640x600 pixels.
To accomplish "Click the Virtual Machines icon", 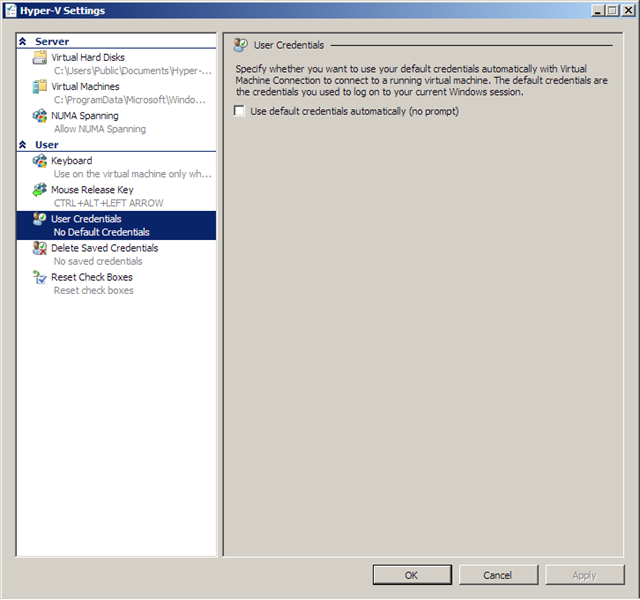I will point(40,87).
